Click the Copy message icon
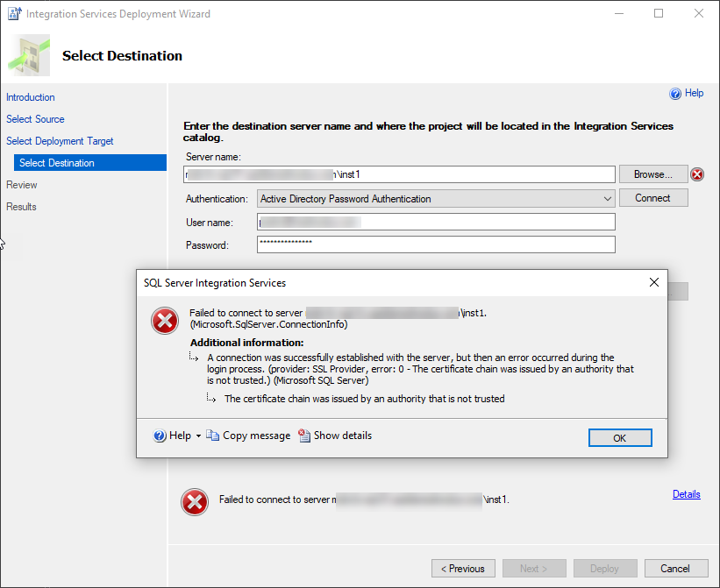 [212, 436]
